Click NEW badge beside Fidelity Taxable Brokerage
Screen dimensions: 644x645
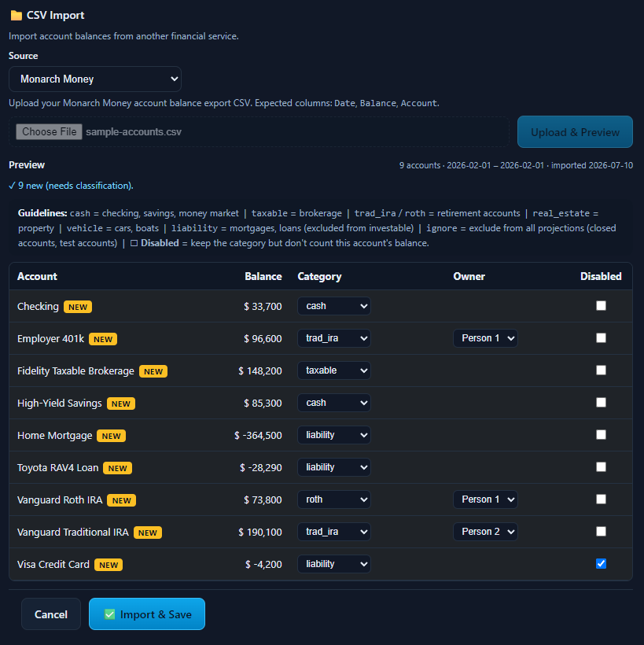tap(153, 371)
